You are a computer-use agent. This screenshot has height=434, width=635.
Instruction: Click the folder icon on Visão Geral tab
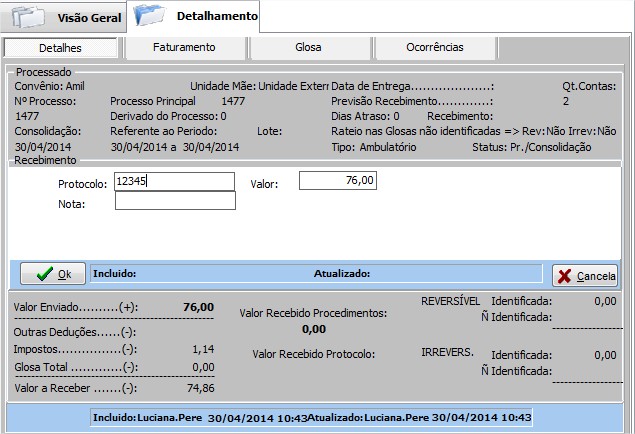[x=27, y=17]
